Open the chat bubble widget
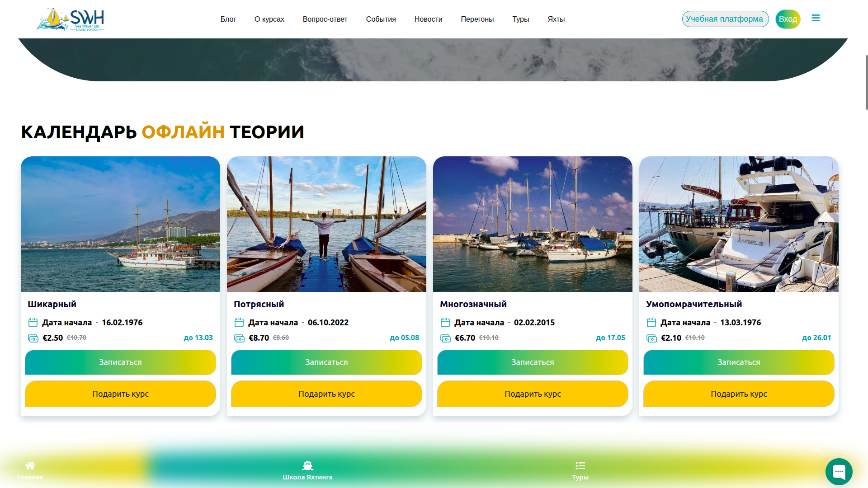 click(x=839, y=471)
